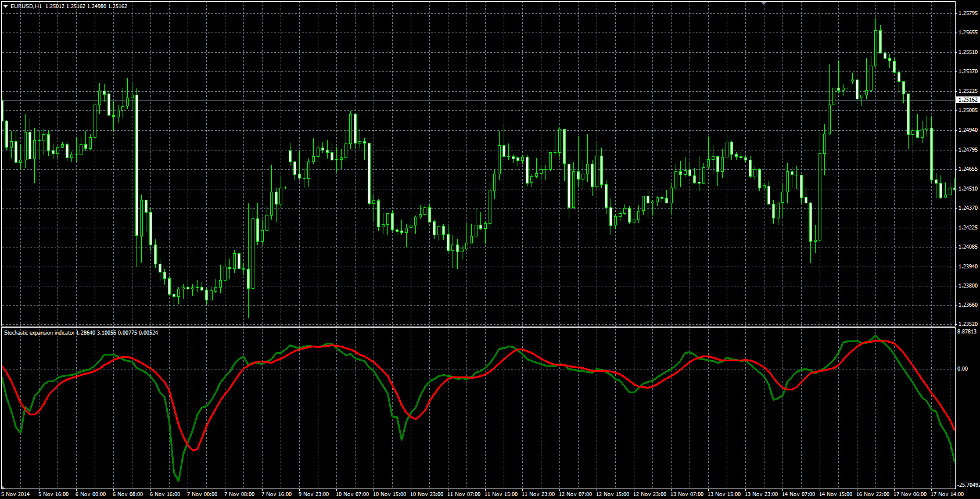The height and width of the screenshot is (499, 980).
Task: Click the Stochastic expansion indicator label
Action: click(40, 333)
